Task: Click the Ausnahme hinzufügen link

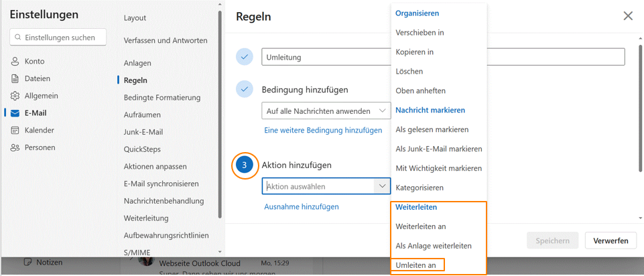Action: 302,206
